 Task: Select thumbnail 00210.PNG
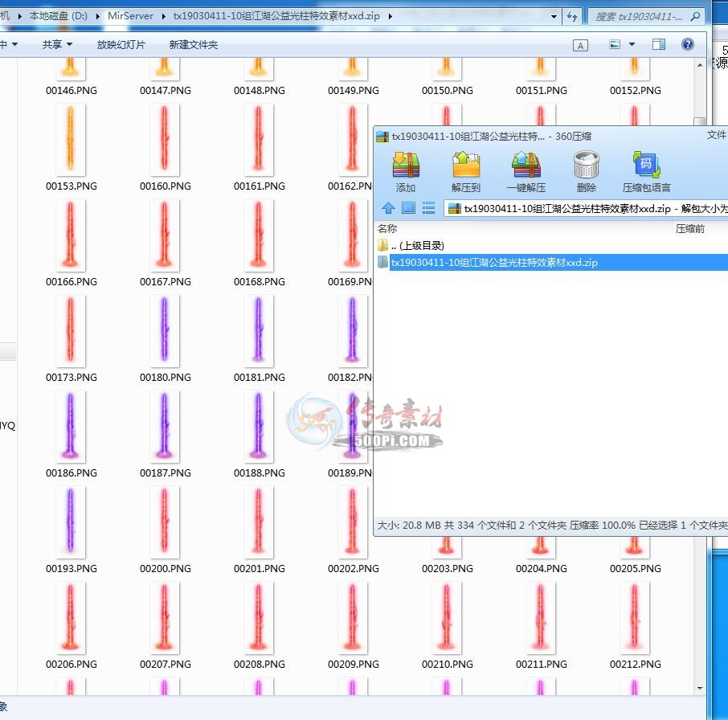[x=447, y=617]
